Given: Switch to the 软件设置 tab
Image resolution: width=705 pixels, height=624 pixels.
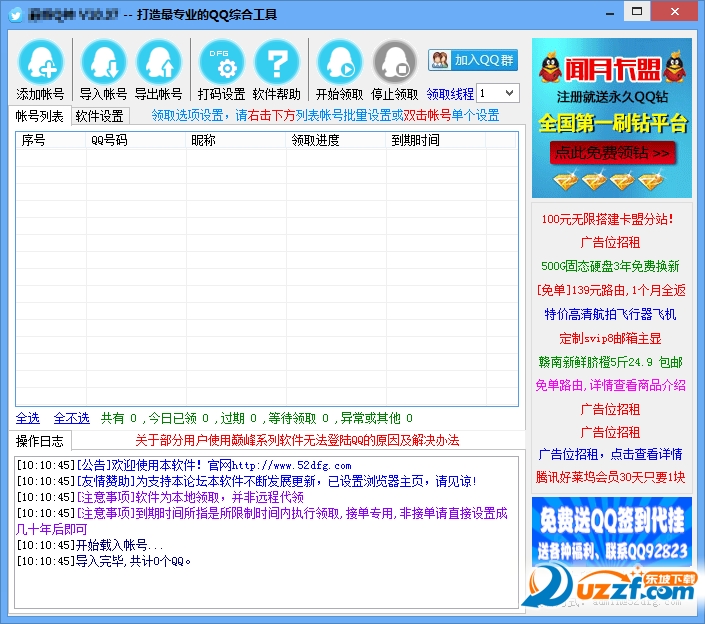Looking at the screenshot, I should (x=100, y=116).
